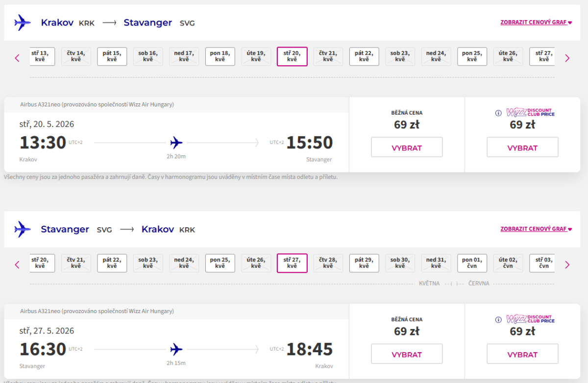Click the airplane icon beside Krakov–Stavanger route

(23, 23)
